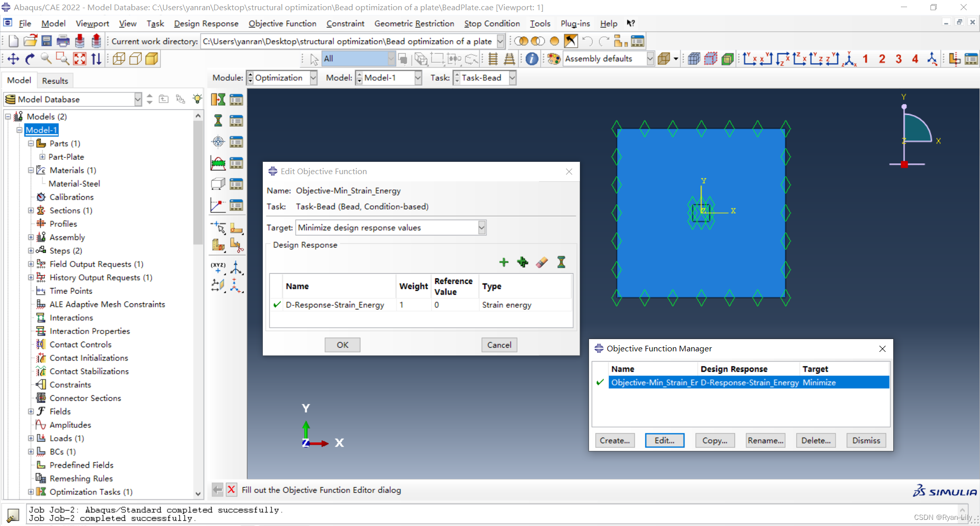Apply the isometric view triad icon
This screenshot has width=980, height=526.
point(849,59)
